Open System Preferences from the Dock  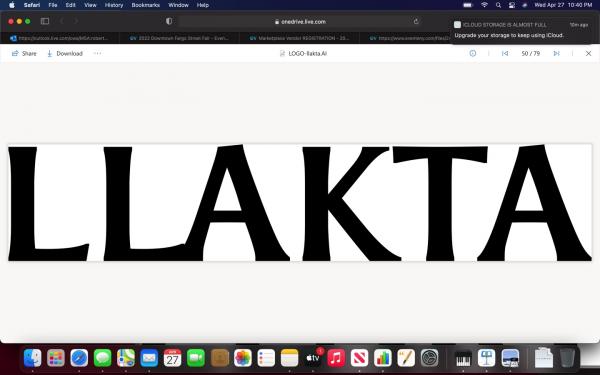tap(429, 359)
